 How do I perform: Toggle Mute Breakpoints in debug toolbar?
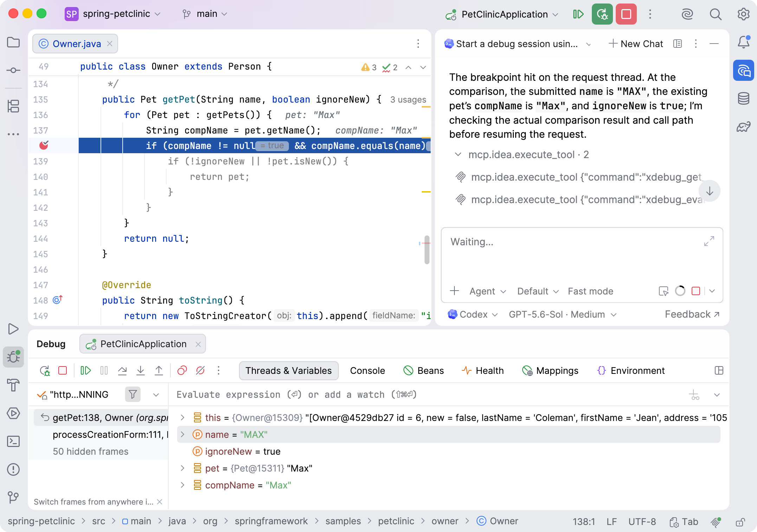[x=200, y=371]
